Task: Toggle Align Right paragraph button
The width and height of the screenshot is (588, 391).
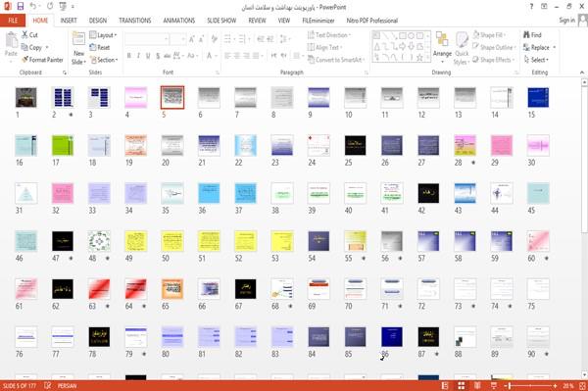Action: [246, 56]
